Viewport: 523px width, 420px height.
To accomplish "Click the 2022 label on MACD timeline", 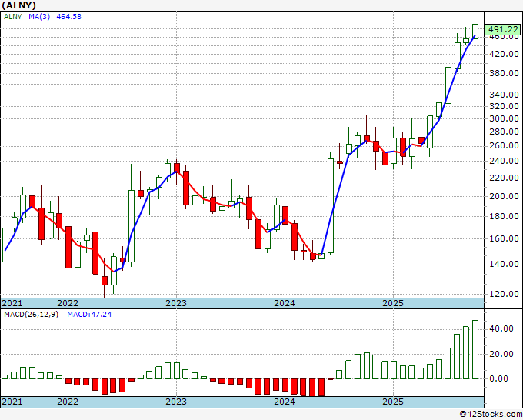I will (x=68, y=402).
